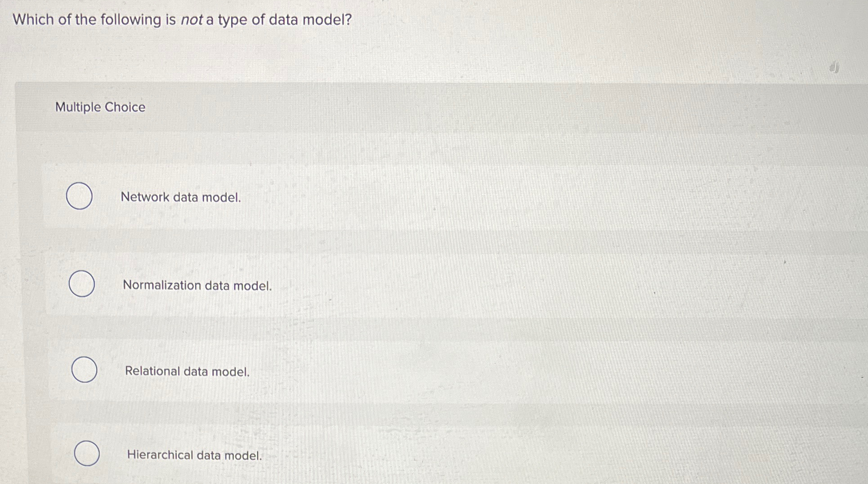Screen dimensions: 868x484
Task: Click the Hierarchical data model answer text
Action: tap(194, 455)
